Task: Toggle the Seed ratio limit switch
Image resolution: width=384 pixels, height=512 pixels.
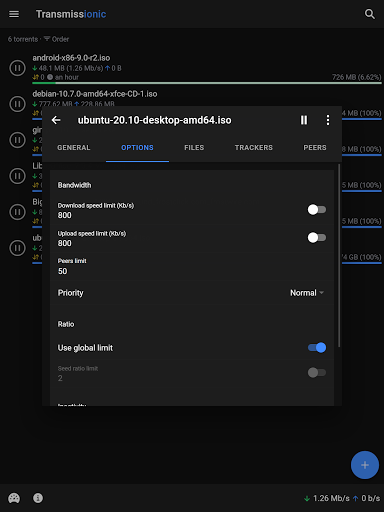Action: tap(317, 372)
